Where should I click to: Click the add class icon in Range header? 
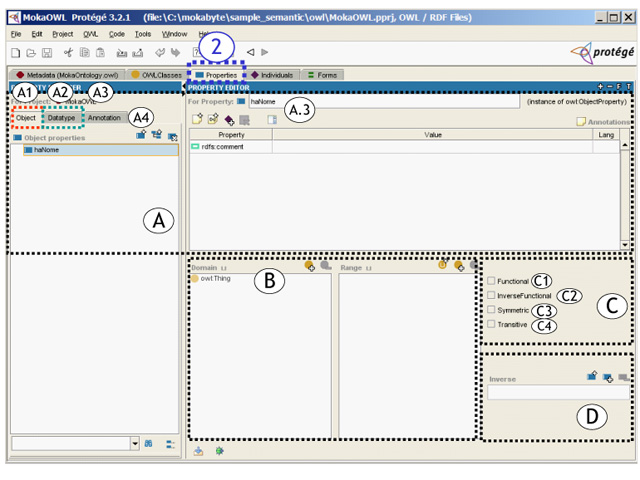459,267
